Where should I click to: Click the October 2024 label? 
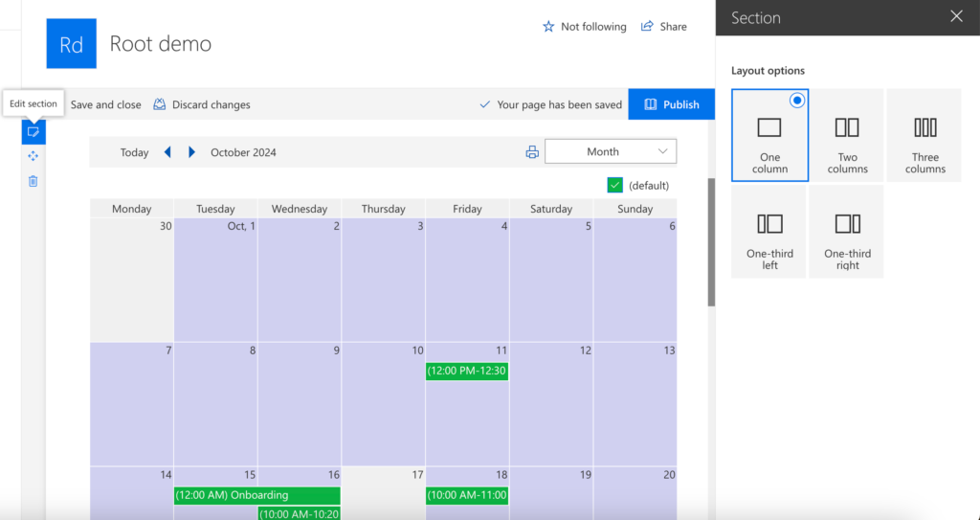(x=243, y=152)
